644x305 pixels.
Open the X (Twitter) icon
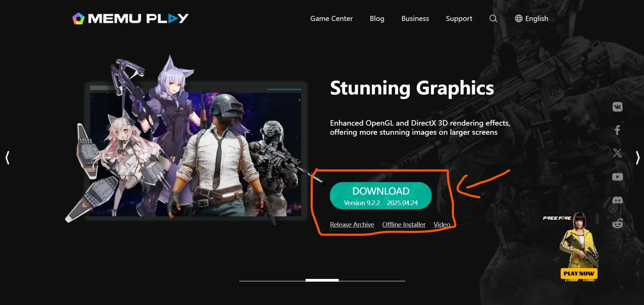point(618,153)
